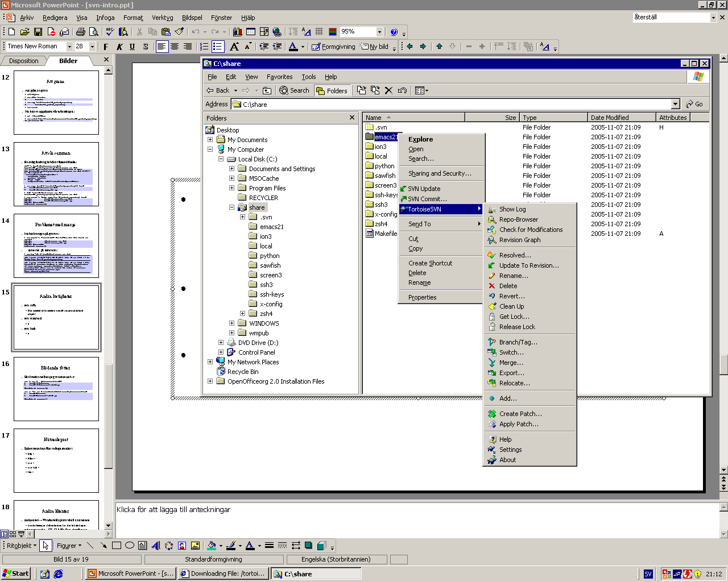The image size is (728, 582).
Task: Apply 3D style from the drawing toolbar
Action: point(321,546)
